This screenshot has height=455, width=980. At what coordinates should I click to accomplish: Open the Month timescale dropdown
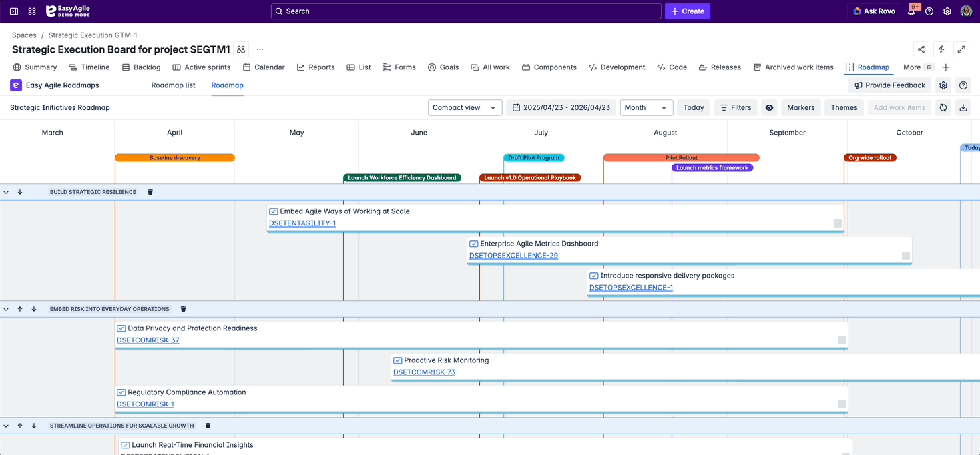(646, 107)
